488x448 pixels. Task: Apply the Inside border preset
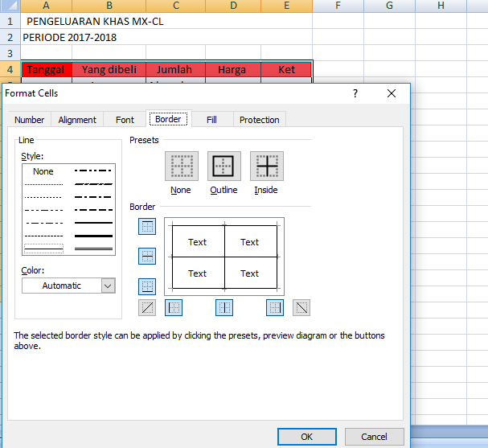pos(267,166)
